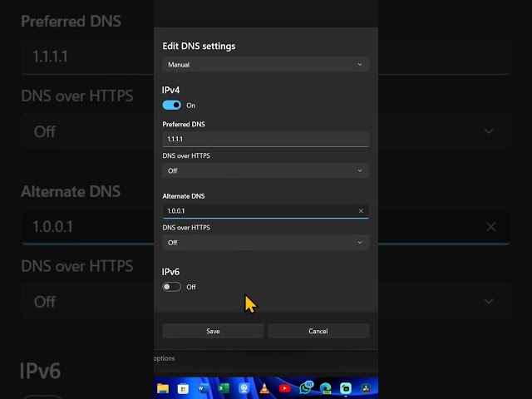Click the IPv6 "Off" status text
This screenshot has width=532, height=399.
(x=191, y=287)
